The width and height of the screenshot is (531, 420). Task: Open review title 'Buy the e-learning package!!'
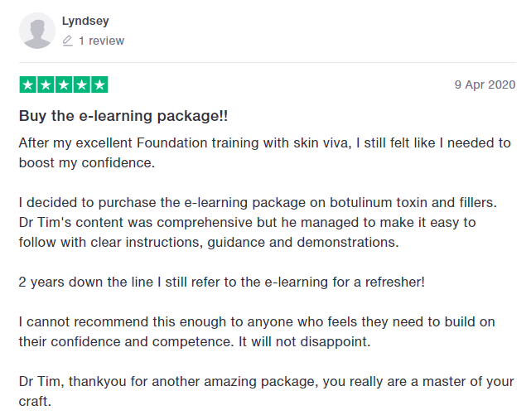click(123, 116)
